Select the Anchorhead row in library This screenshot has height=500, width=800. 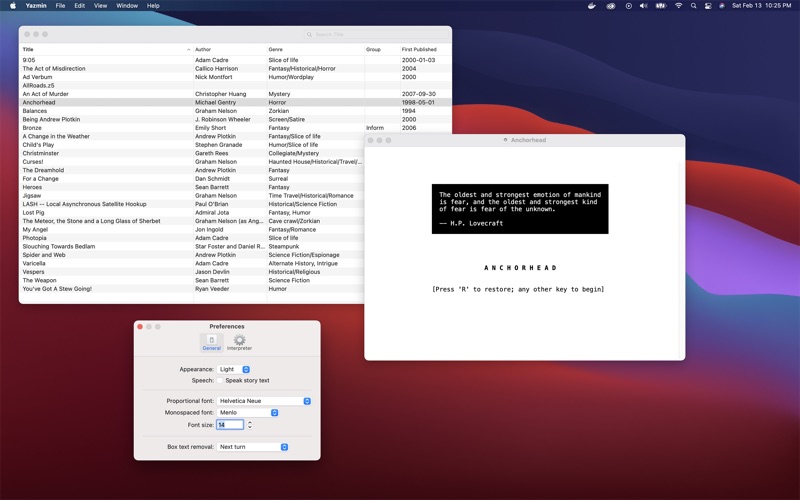click(x=235, y=102)
